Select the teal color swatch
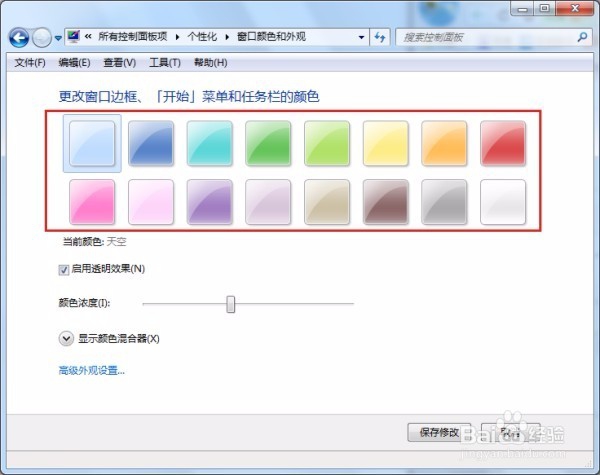Viewport: 600px width, 475px height. tap(210, 143)
